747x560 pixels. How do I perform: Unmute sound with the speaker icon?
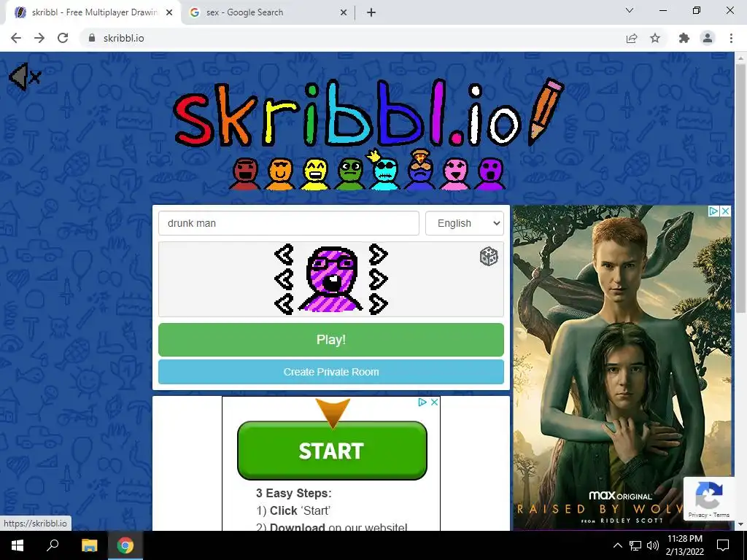[x=25, y=76]
